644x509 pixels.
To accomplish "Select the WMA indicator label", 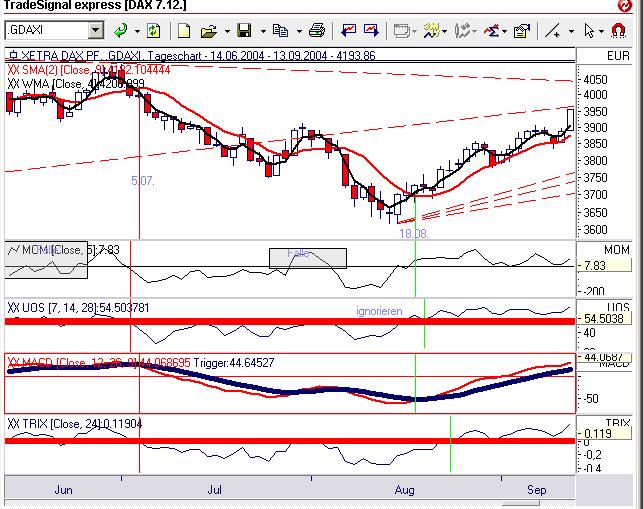I will [76, 84].
